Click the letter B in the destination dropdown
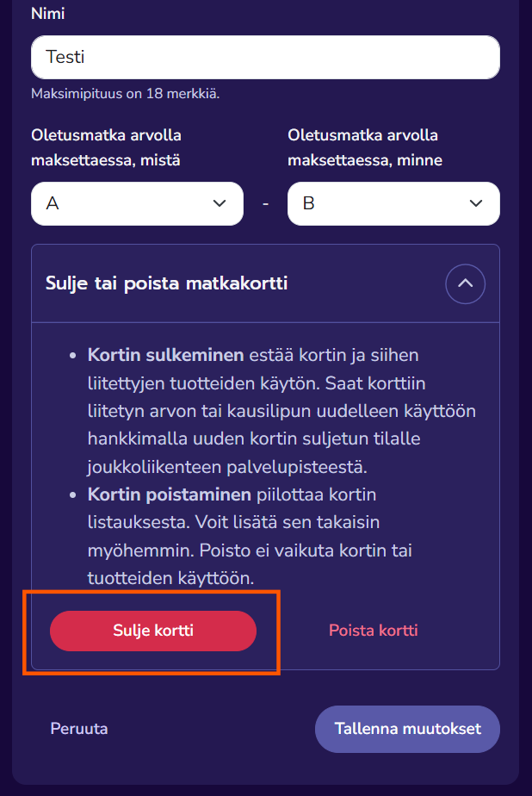 (308, 203)
